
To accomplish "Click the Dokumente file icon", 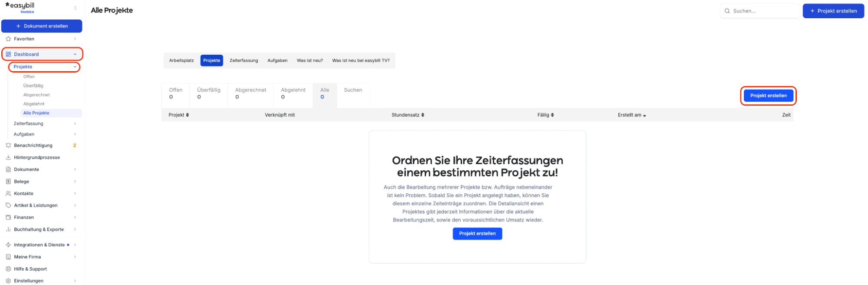I will (8, 169).
